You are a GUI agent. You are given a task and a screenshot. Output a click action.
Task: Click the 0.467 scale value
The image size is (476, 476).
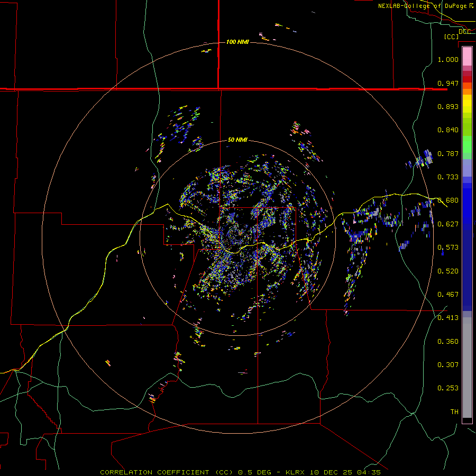coord(448,295)
